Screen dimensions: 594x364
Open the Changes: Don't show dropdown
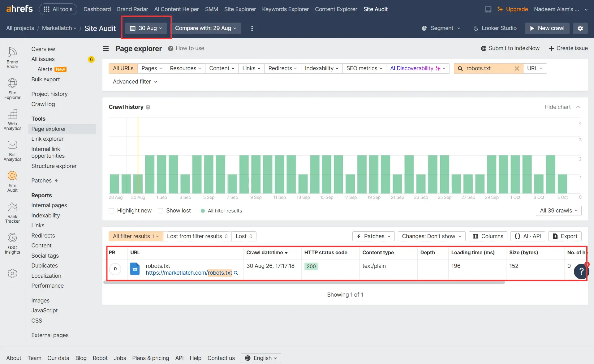pyautogui.click(x=432, y=236)
